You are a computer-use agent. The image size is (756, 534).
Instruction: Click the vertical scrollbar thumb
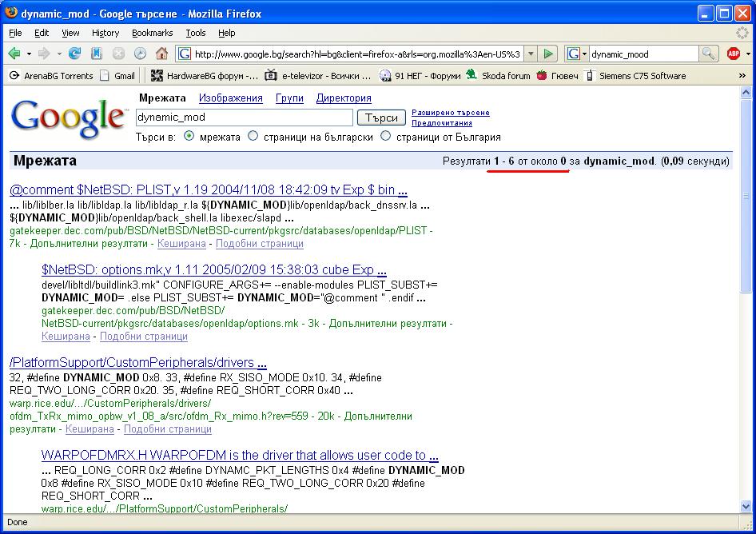click(746, 195)
